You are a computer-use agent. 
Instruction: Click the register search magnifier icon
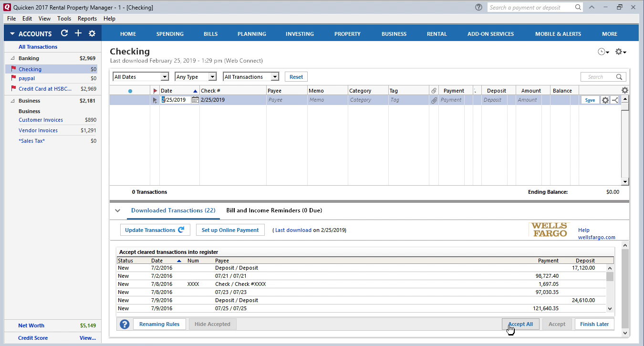[619, 77]
